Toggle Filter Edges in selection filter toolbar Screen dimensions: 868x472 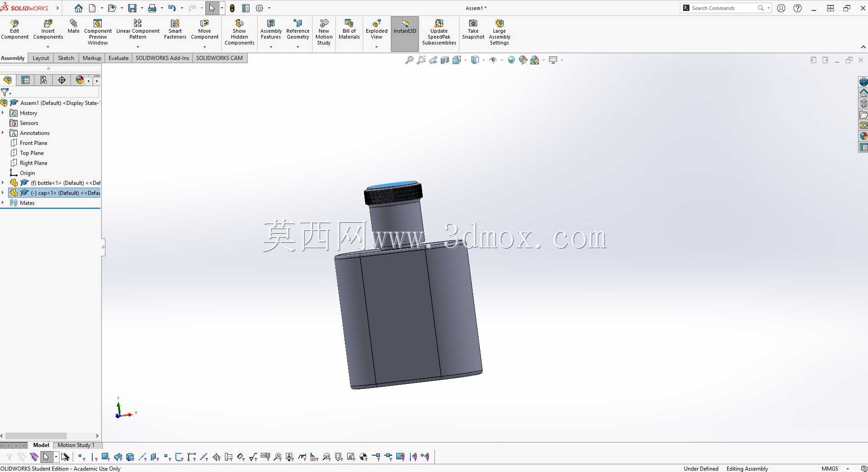coord(94,457)
